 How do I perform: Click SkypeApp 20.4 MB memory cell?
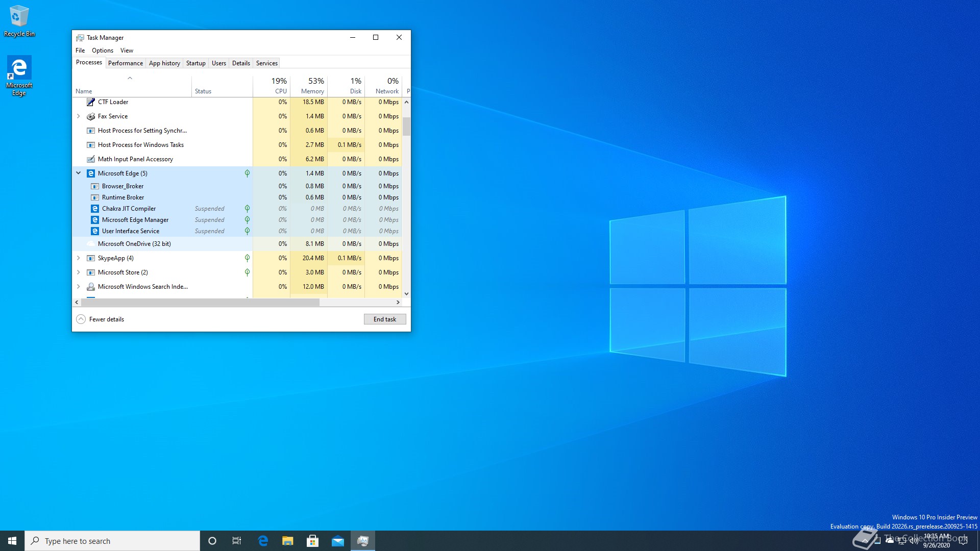pyautogui.click(x=309, y=258)
